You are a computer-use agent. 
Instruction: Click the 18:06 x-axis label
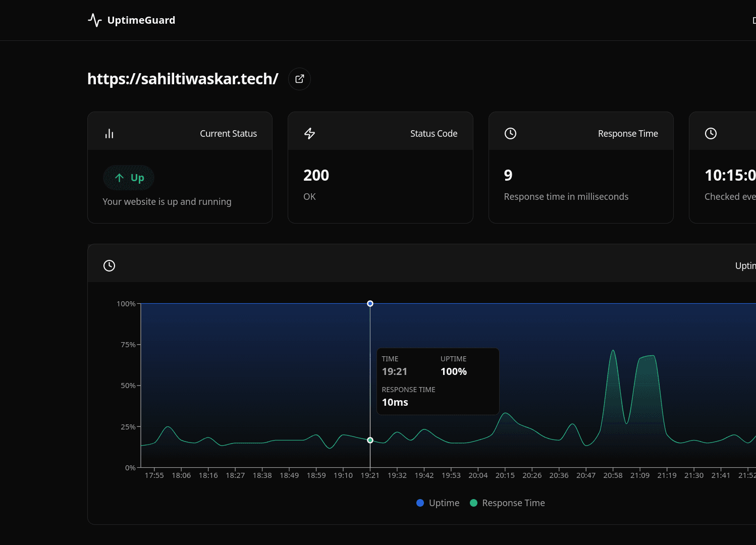181,475
